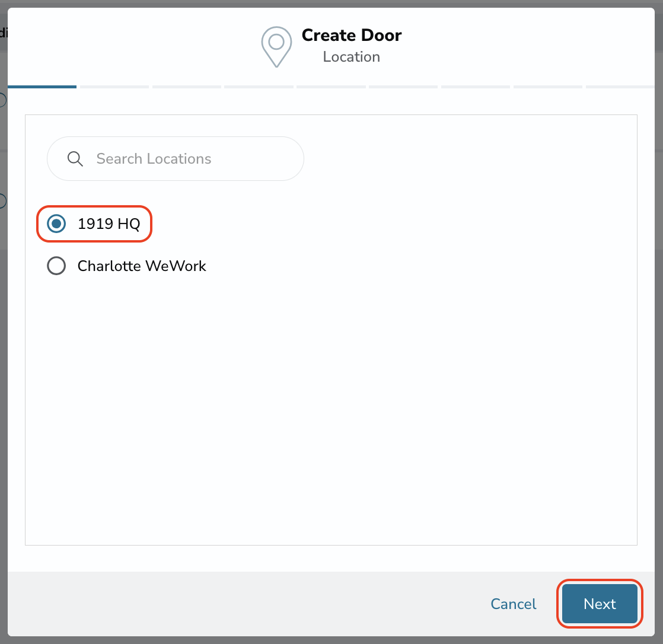Select the 1919 HQ radio circle
Screen dimensions: 663x644
56,224
